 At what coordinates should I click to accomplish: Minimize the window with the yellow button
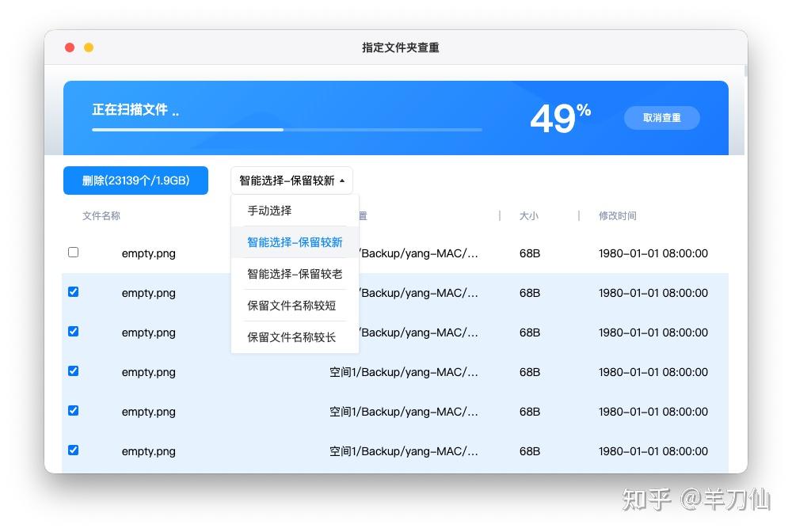coord(89,47)
